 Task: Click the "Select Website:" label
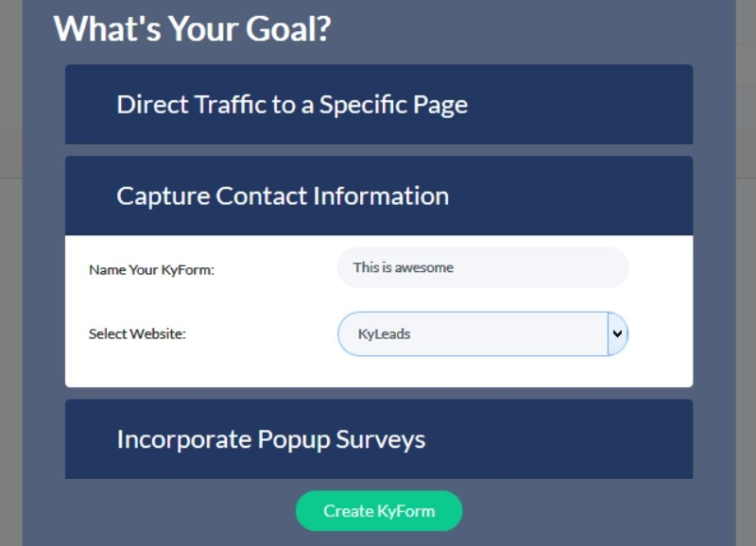(137, 333)
